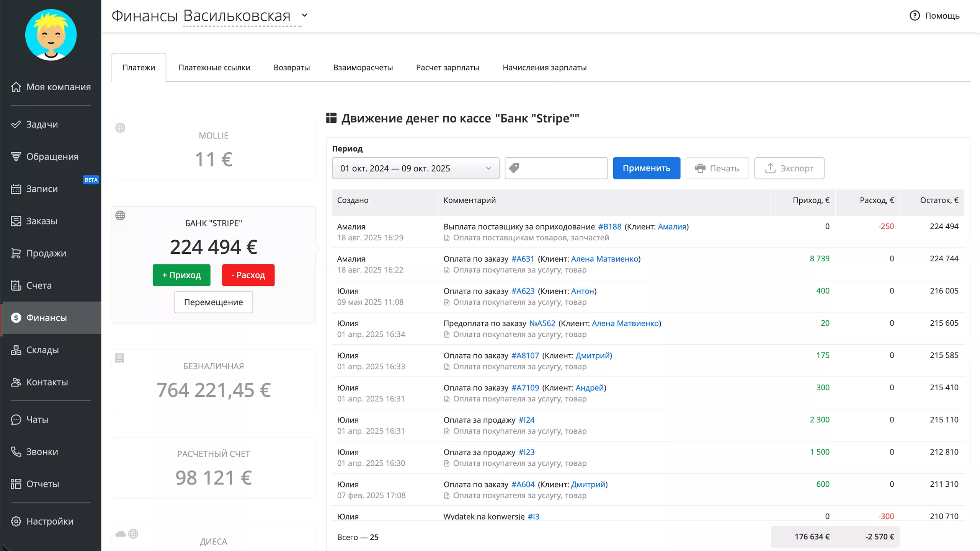Viewport: 980px width, 551px height.
Task: Open Calls via phone sidebar icon
Action: 16,452
